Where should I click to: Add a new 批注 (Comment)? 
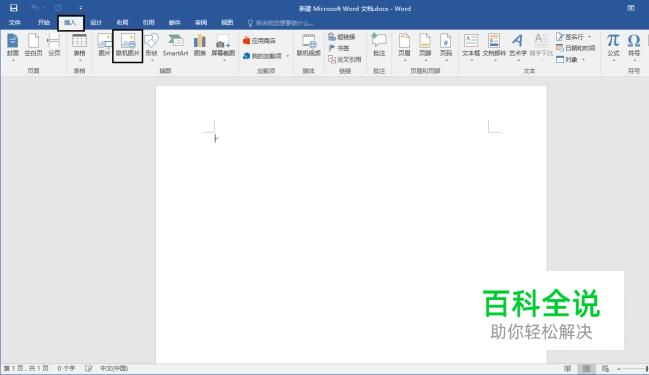(379, 46)
